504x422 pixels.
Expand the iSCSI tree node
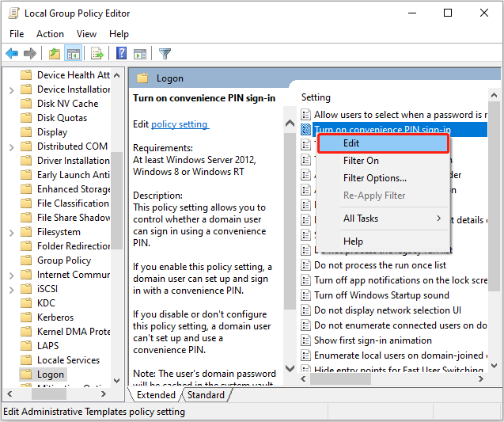click(12, 290)
